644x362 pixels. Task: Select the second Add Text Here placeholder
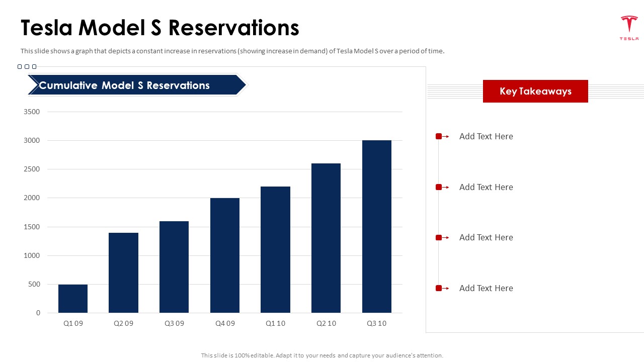click(486, 187)
